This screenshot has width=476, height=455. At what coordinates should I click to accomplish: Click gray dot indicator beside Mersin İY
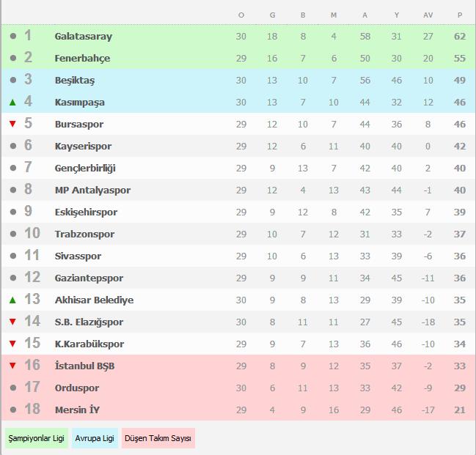point(12,410)
